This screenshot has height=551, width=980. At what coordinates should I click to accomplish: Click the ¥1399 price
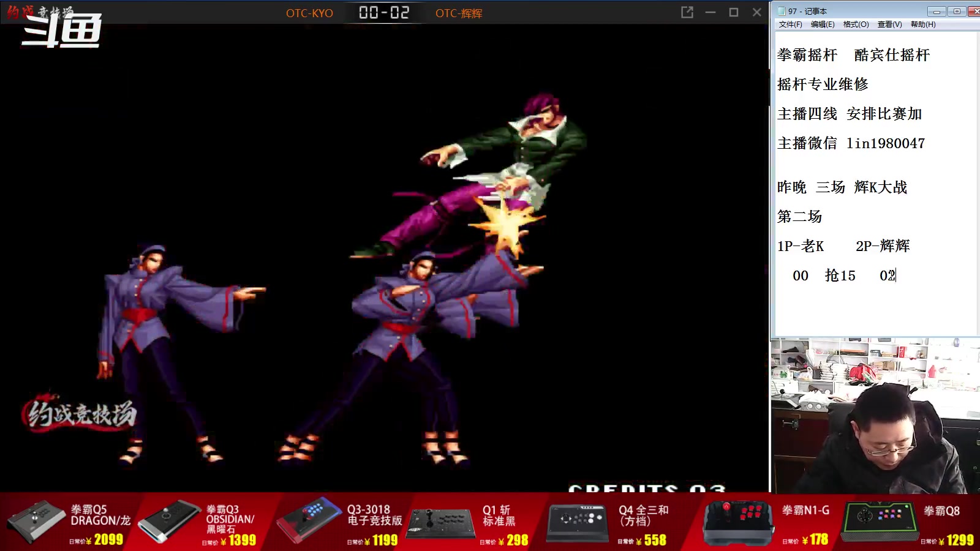click(x=238, y=541)
